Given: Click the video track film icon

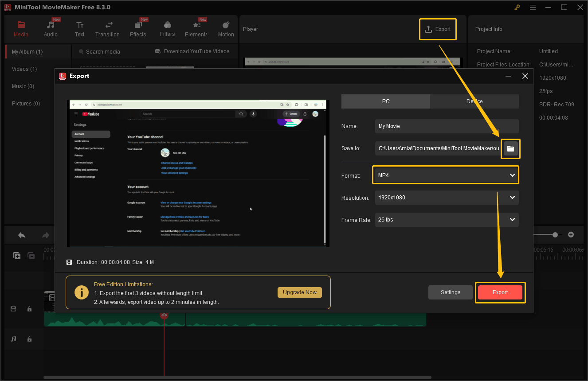Looking at the screenshot, I should point(13,309).
